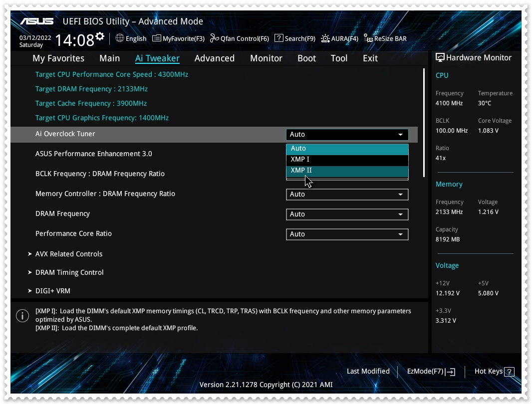The image size is (532, 404).
Task: Select ASUS Performance Enhancement 3.0 row
Action: click(x=94, y=154)
